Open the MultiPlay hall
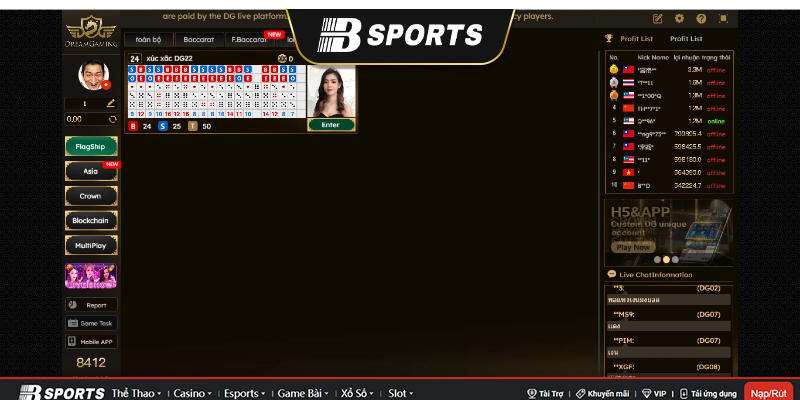Screen dimensions: 800x400 click(91, 245)
